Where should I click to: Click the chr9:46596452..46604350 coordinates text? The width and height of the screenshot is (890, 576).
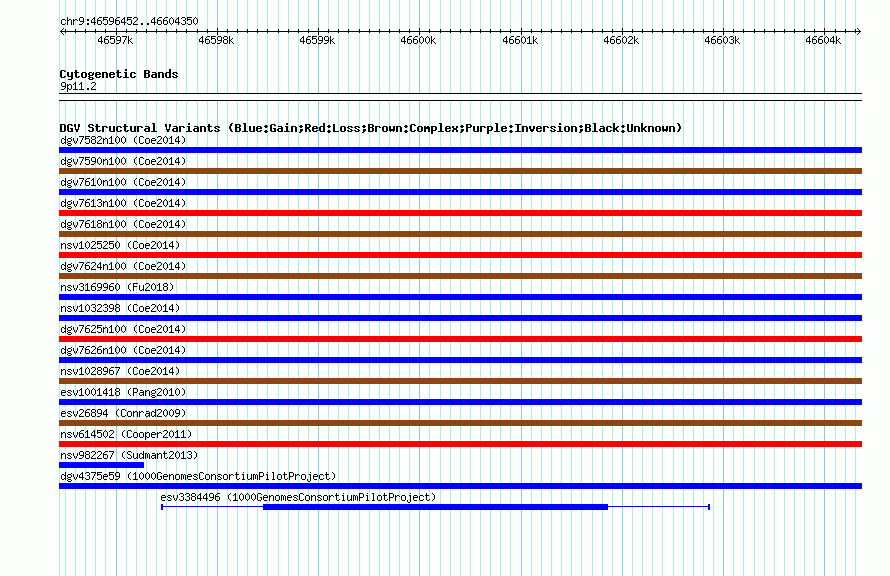[x=129, y=21]
